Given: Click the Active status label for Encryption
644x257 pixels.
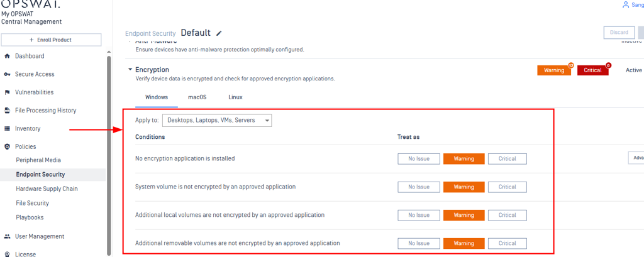Looking at the screenshot, I should coord(634,70).
